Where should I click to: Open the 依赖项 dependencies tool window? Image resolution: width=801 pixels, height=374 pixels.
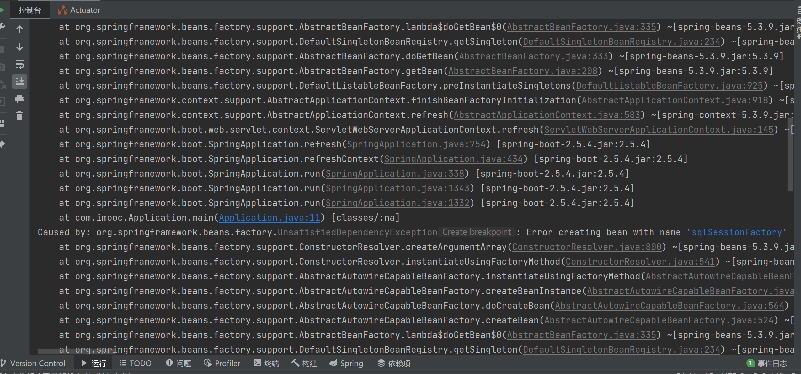[x=394, y=363]
